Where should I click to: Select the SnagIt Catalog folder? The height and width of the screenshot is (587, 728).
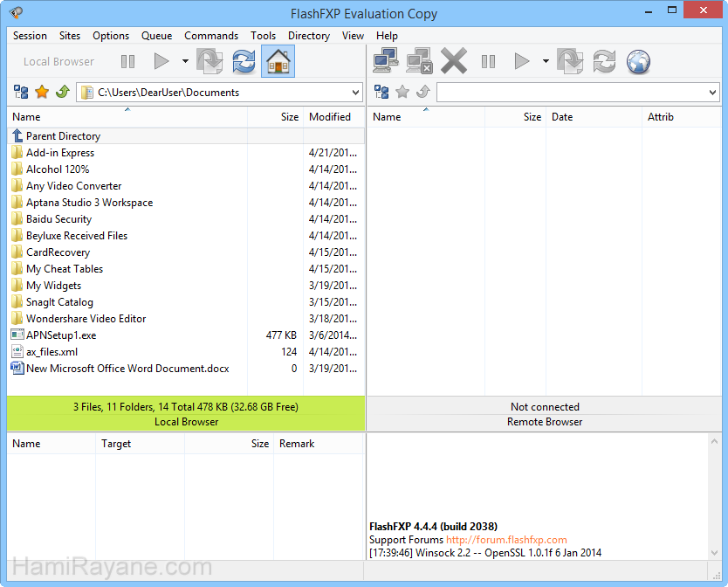pos(186,302)
